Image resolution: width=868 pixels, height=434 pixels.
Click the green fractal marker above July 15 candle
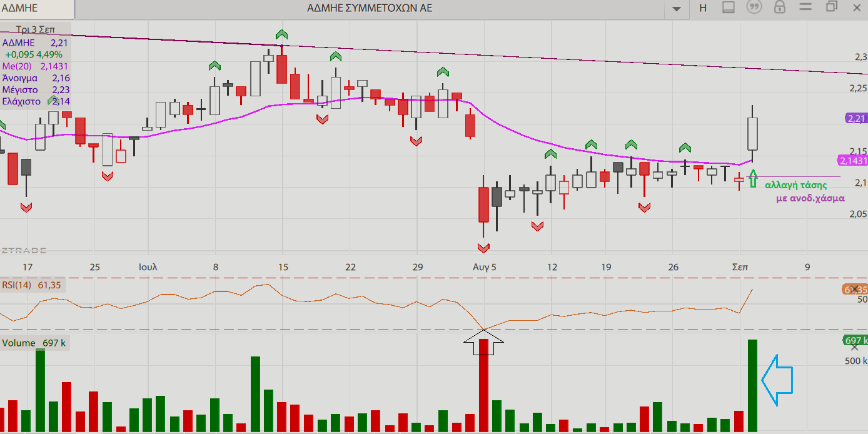282,34
